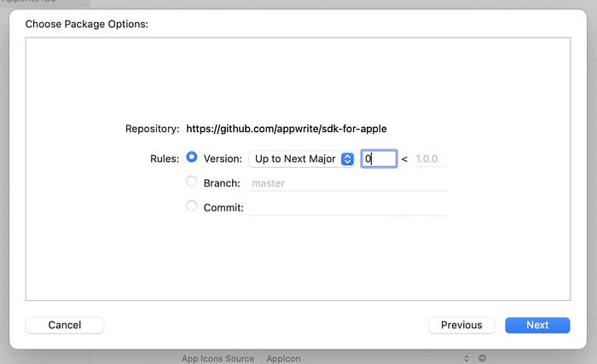597x364 pixels.
Task: Click the 1.0.0 upper version field
Action: [x=429, y=159]
